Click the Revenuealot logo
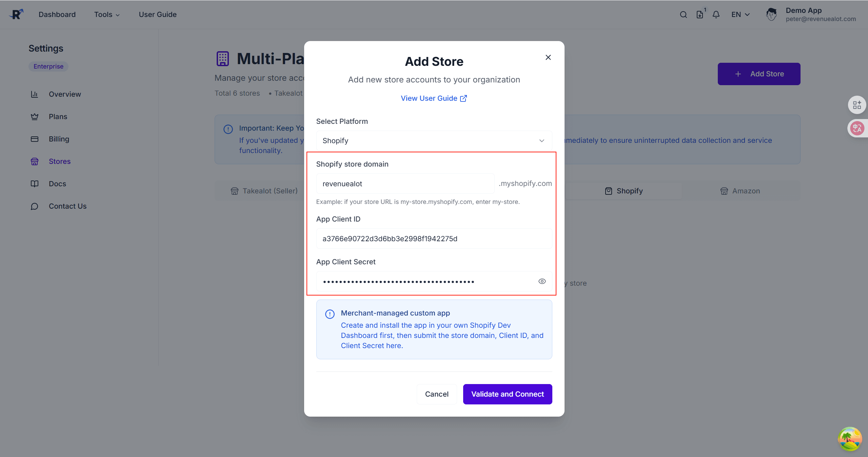Viewport: 868px width, 457px height. click(16, 14)
